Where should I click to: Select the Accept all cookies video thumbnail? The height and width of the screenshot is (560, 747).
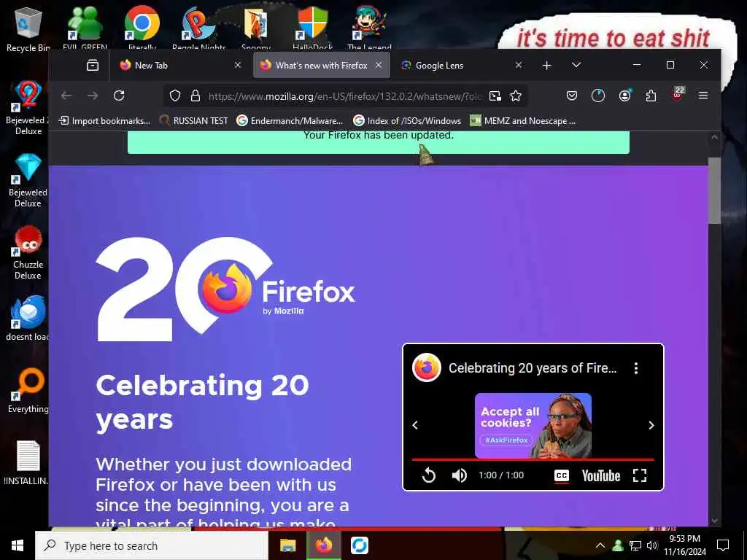(533, 425)
